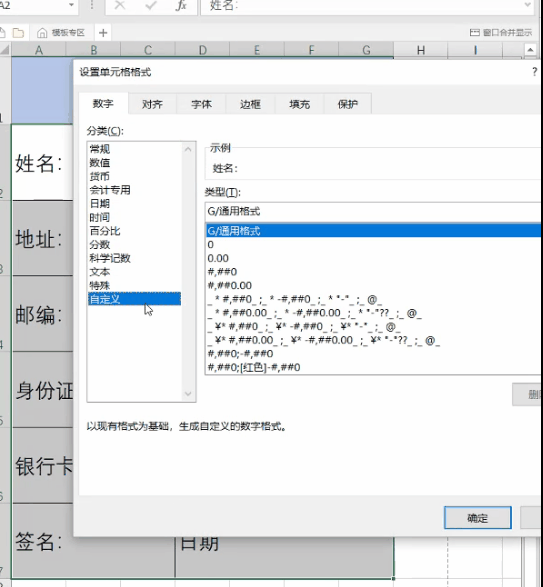Select 科学记数 category
This screenshot has height=587, width=543.
[134, 258]
